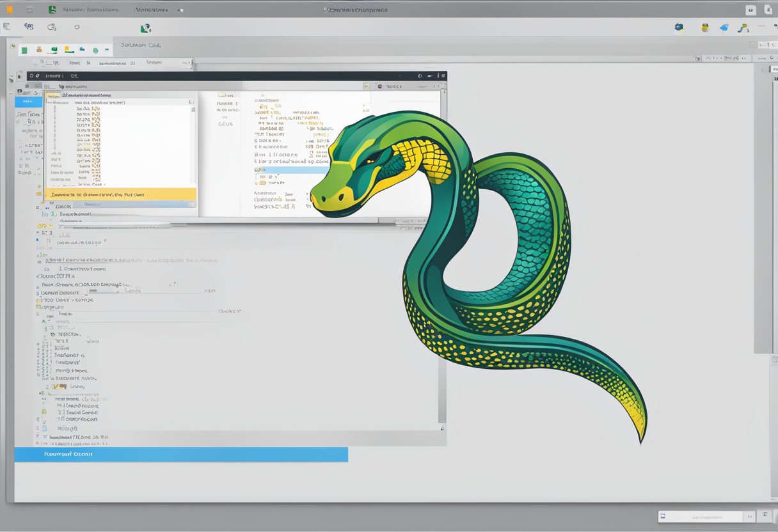Viewport: 778px width, 532px height.
Task: Open the blue globe icon on the right toolbar
Action: pyautogui.click(x=679, y=27)
